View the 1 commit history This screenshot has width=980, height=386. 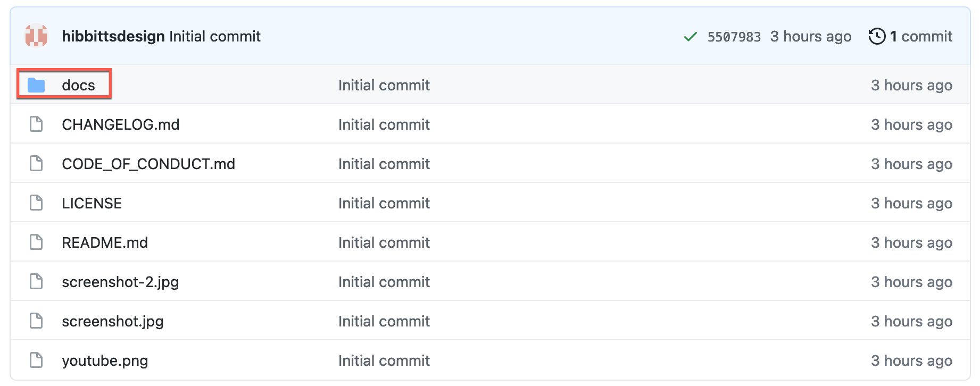(921, 36)
